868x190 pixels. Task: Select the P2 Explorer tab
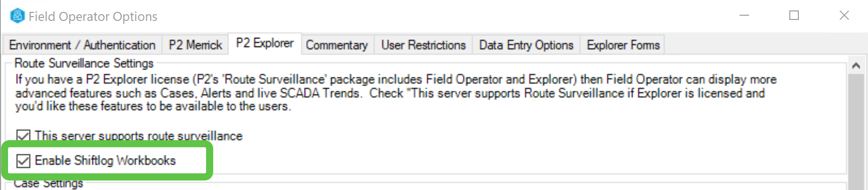(264, 44)
